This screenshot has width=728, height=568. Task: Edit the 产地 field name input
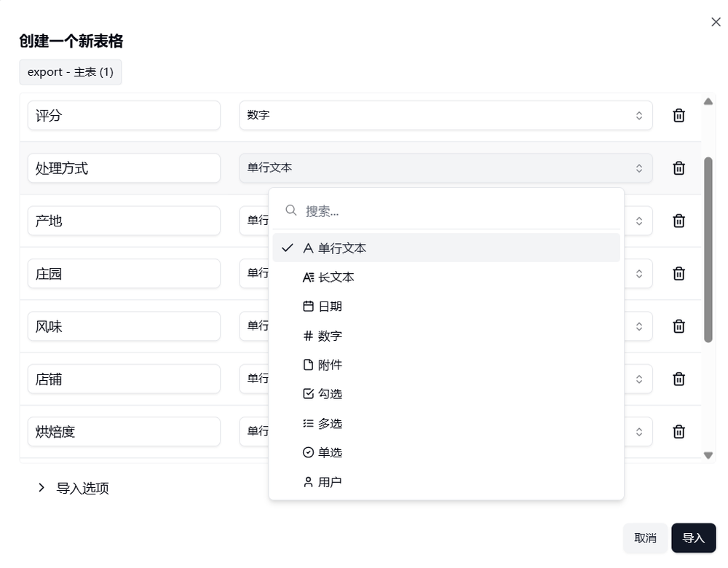pos(124,221)
